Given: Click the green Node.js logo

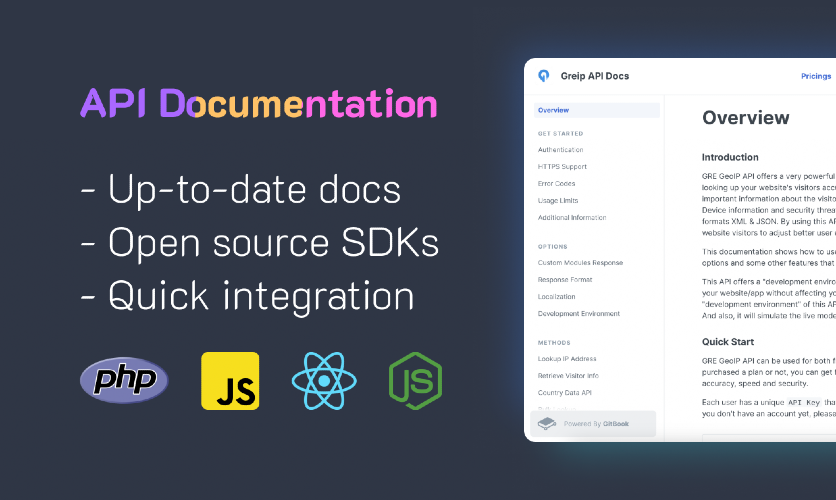Looking at the screenshot, I should [x=416, y=381].
